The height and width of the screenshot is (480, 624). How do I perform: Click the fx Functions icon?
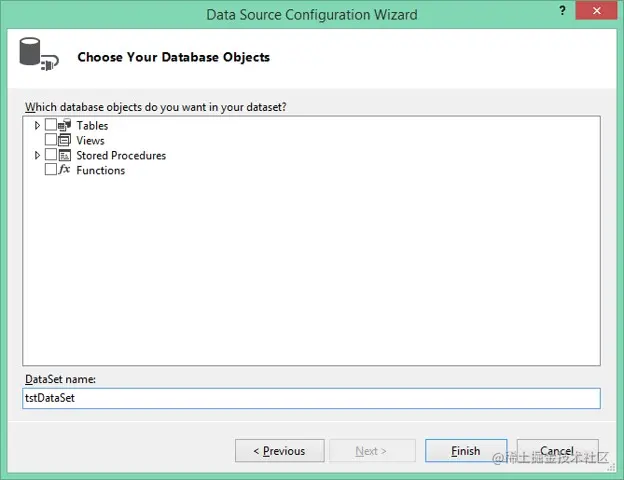[64, 170]
